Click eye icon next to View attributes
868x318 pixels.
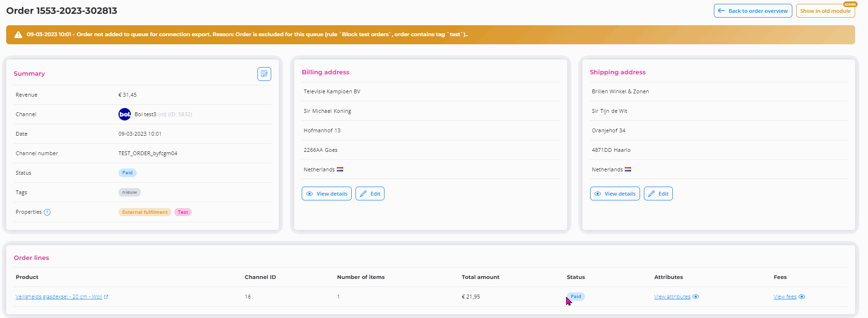point(696,297)
